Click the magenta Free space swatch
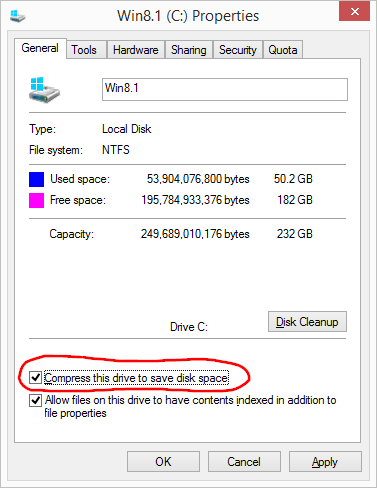 [x=36, y=200]
